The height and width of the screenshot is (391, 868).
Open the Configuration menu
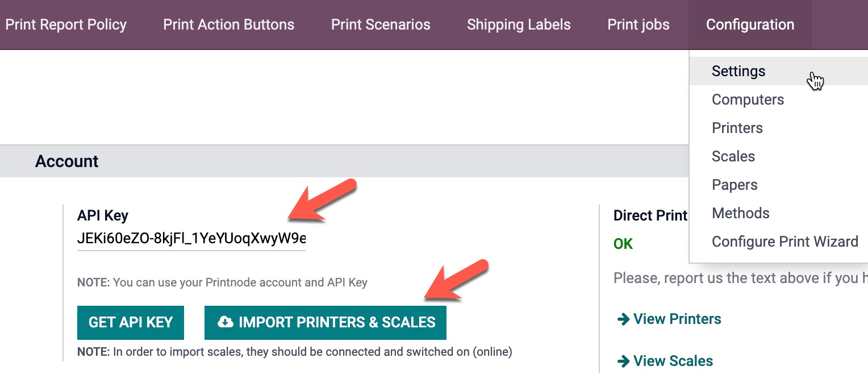(x=750, y=24)
